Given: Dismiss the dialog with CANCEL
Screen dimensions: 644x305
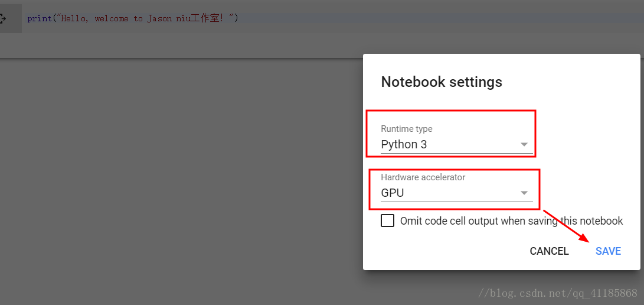Looking at the screenshot, I should pyautogui.click(x=549, y=251).
